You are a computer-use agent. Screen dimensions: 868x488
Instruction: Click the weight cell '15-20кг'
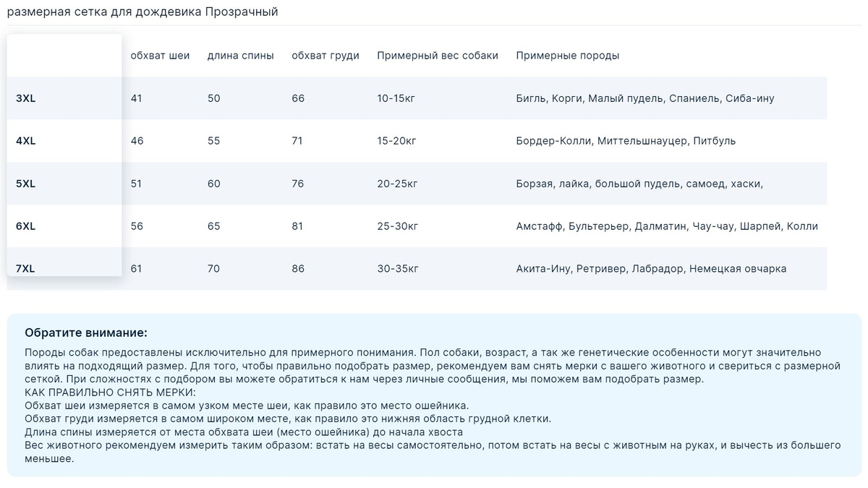397,141
